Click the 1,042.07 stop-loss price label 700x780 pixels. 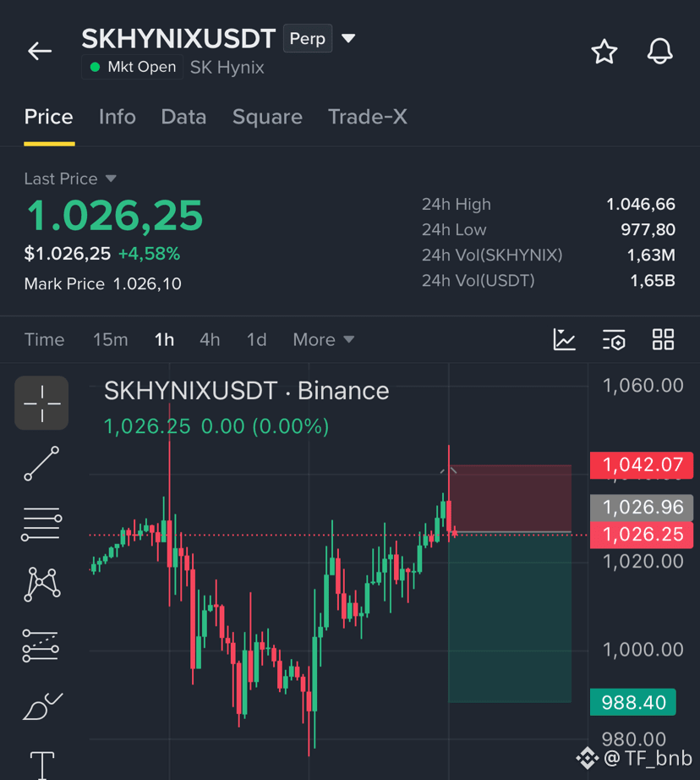(x=642, y=465)
